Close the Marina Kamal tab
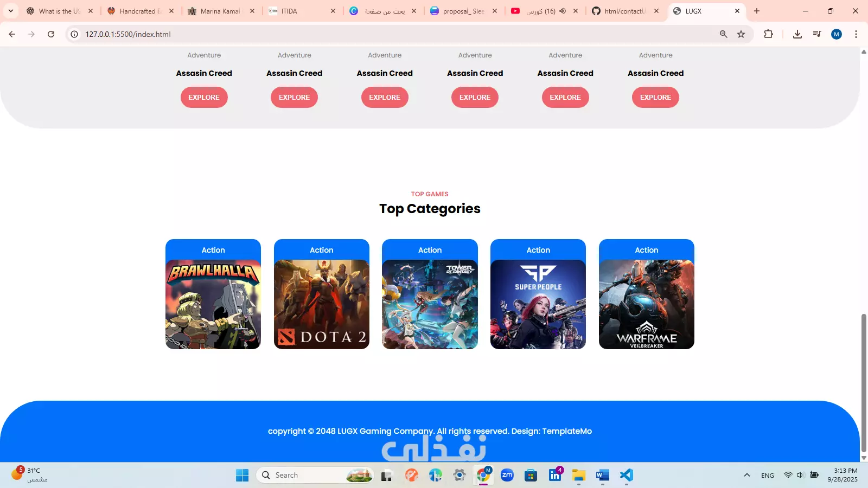The width and height of the screenshot is (868, 488). (252, 11)
